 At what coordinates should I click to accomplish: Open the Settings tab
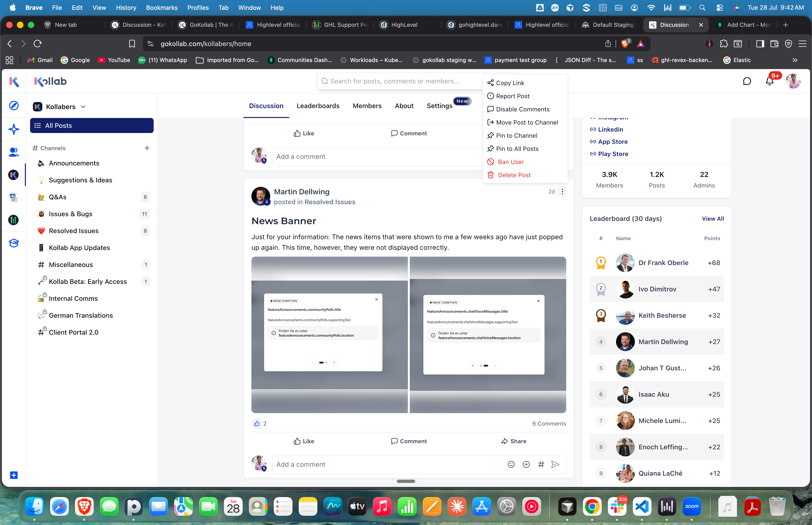click(x=440, y=106)
